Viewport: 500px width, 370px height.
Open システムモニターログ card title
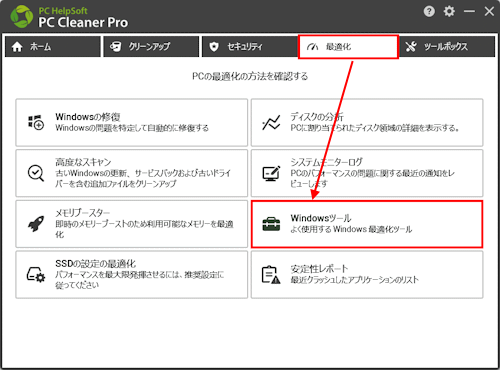326,162
